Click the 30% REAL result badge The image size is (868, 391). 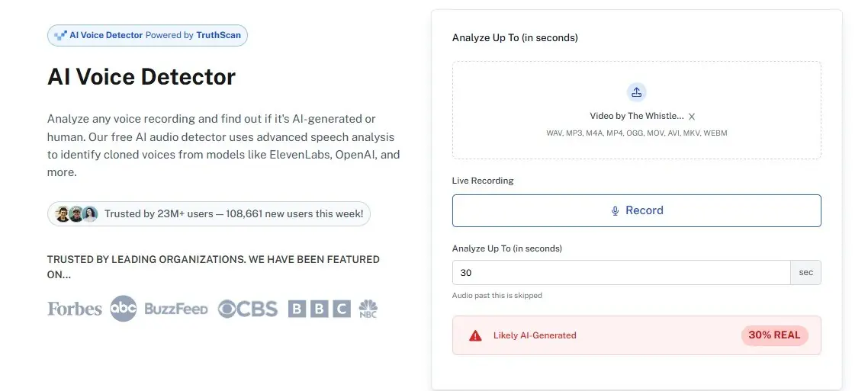[774, 335]
